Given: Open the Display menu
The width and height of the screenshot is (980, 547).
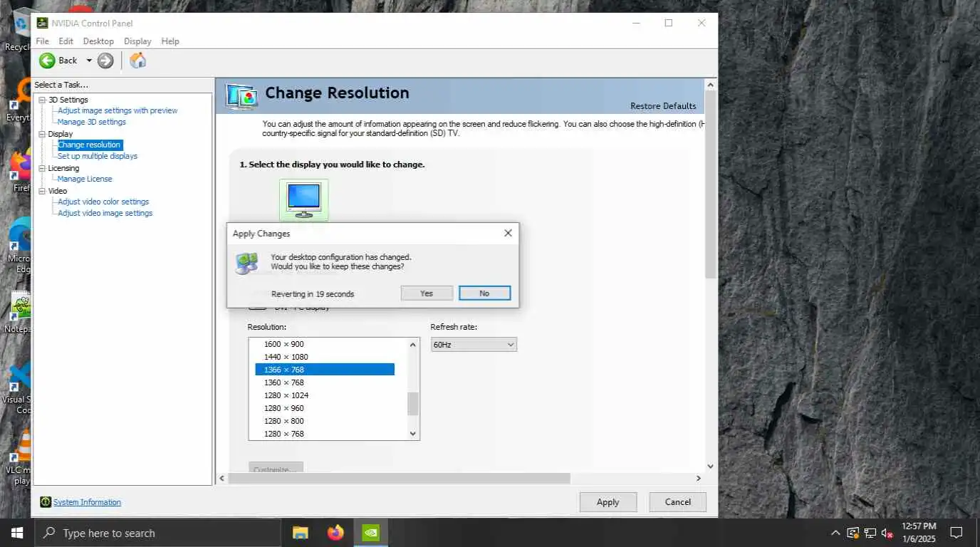Looking at the screenshot, I should click(x=137, y=41).
